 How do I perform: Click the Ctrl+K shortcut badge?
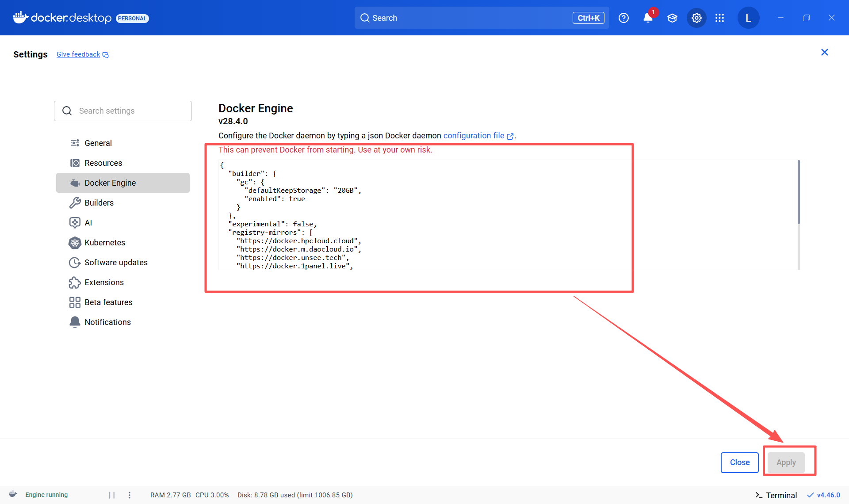588,18
